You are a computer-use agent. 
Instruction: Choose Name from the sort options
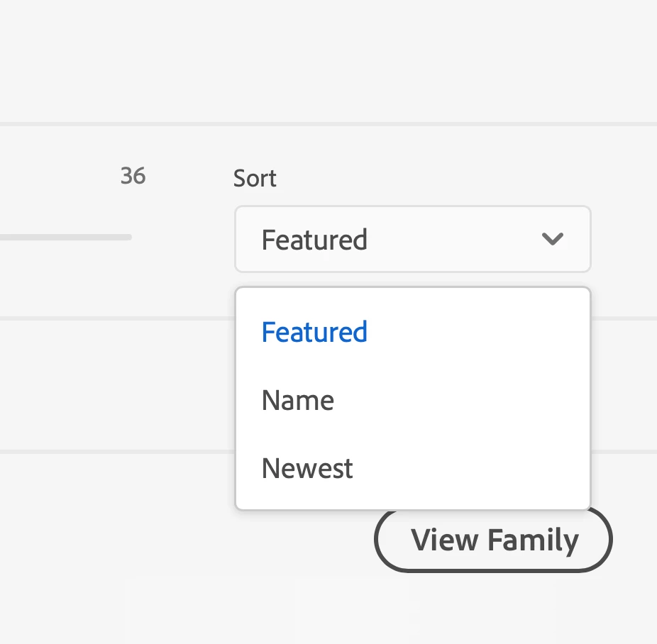tap(298, 401)
